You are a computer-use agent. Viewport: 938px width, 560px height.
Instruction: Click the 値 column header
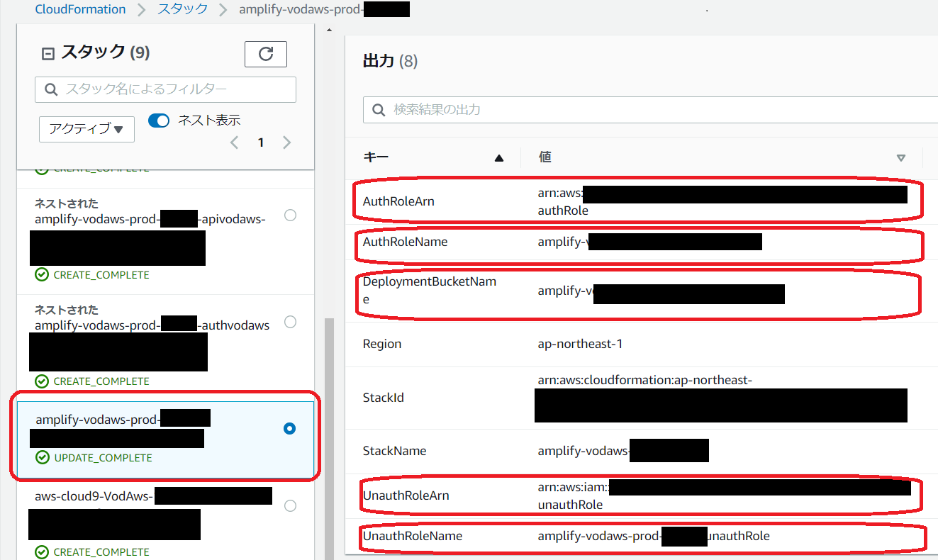coord(545,157)
